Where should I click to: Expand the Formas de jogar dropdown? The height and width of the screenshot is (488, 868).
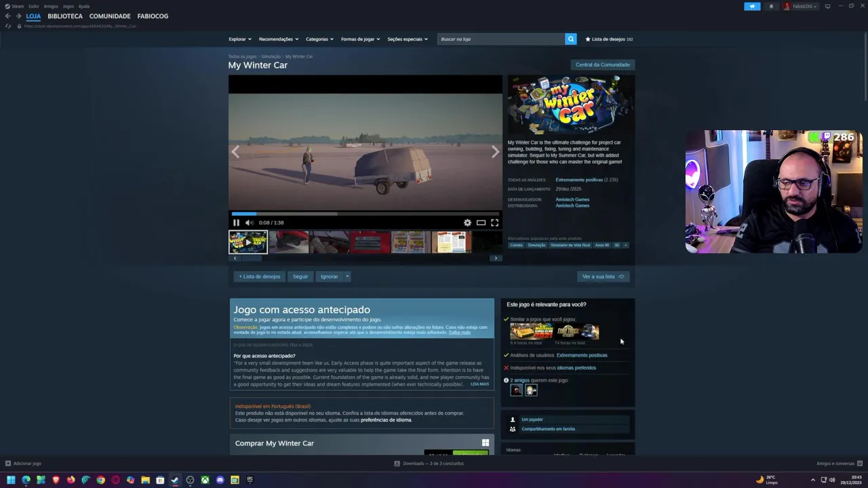coord(360,39)
